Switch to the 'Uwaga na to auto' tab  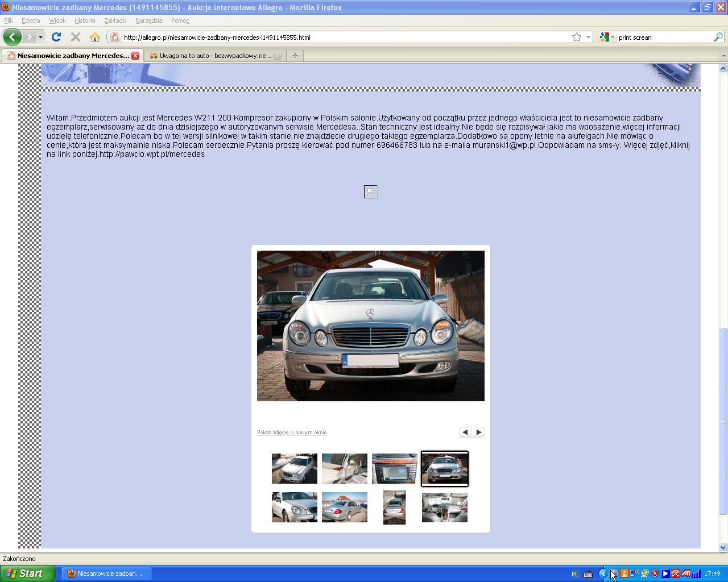tap(215, 56)
